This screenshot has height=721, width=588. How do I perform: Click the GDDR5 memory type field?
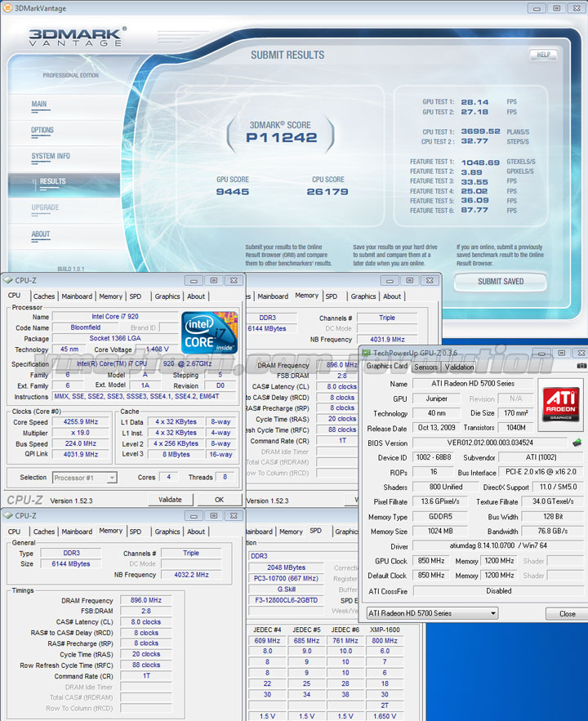tap(440, 517)
